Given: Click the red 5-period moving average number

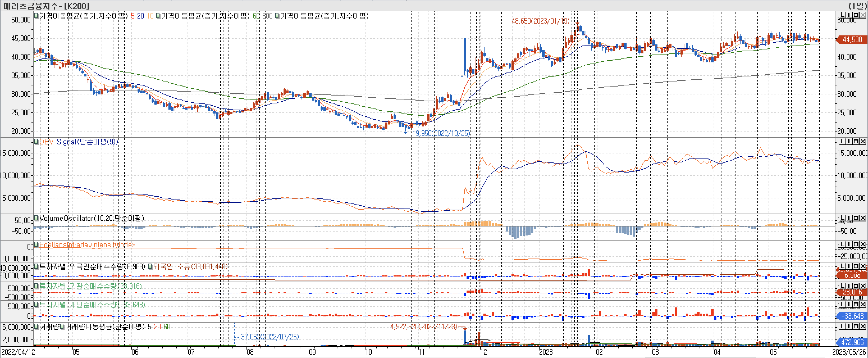Looking at the screenshot, I should [x=133, y=16].
